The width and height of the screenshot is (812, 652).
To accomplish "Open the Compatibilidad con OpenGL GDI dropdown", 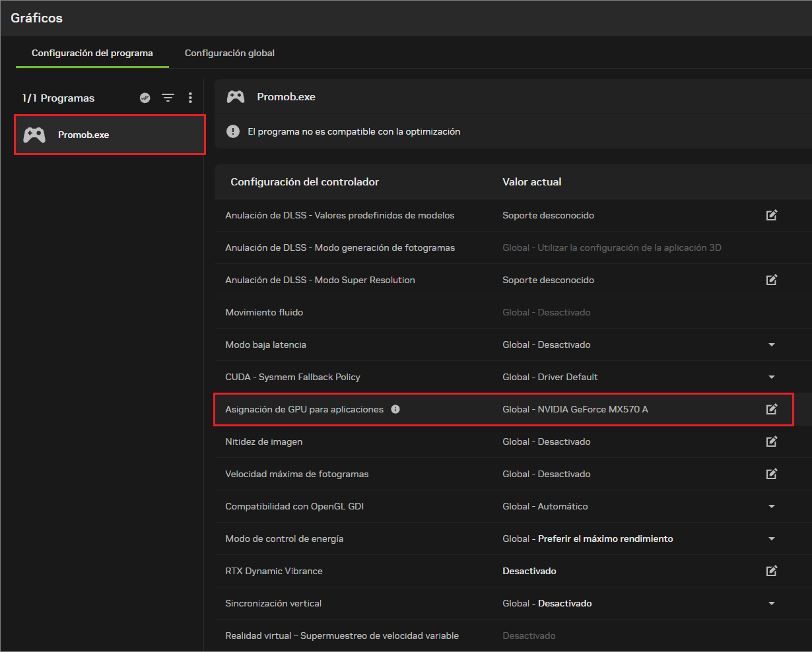I will [x=772, y=506].
